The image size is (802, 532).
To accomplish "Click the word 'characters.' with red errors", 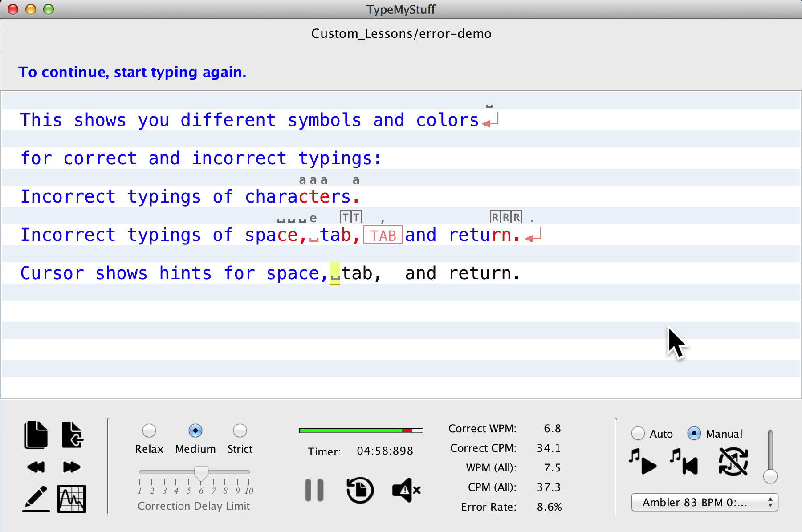I will coord(303,197).
